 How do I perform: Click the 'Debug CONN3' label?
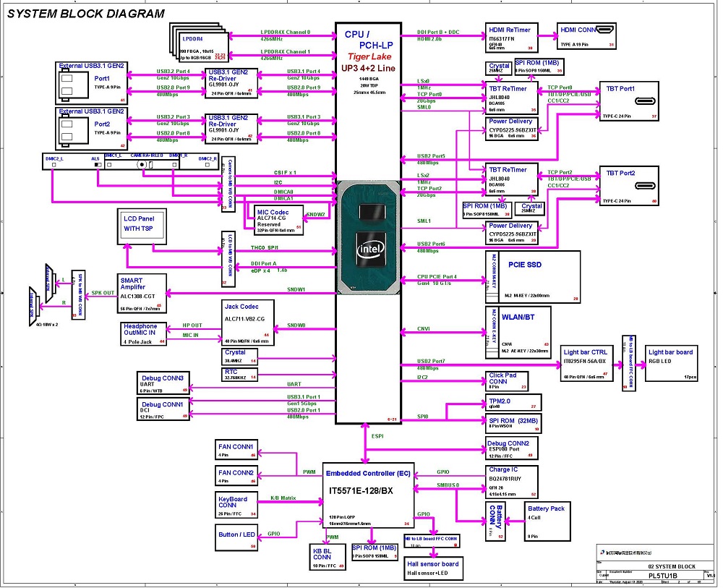(x=162, y=378)
